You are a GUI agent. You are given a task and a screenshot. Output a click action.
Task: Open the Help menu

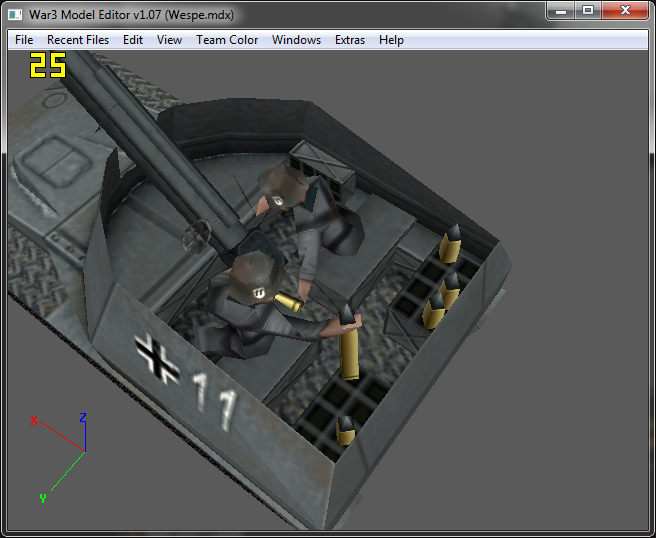click(391, 40)
